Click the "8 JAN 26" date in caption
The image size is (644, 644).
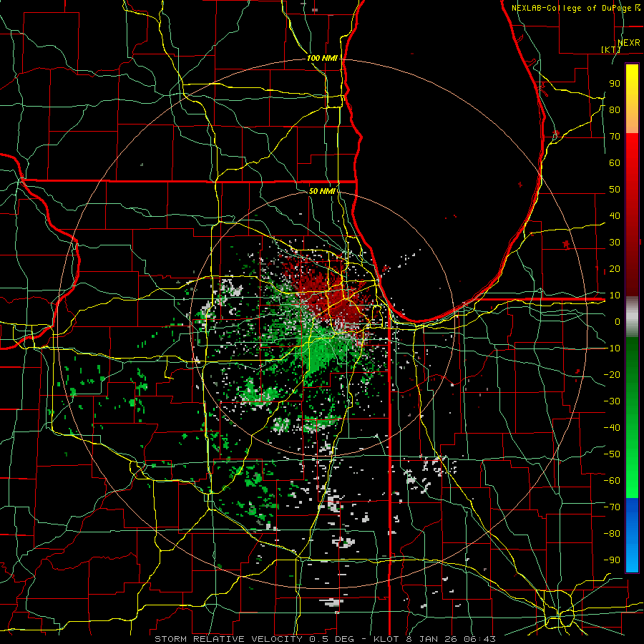(x=431, y=639)
